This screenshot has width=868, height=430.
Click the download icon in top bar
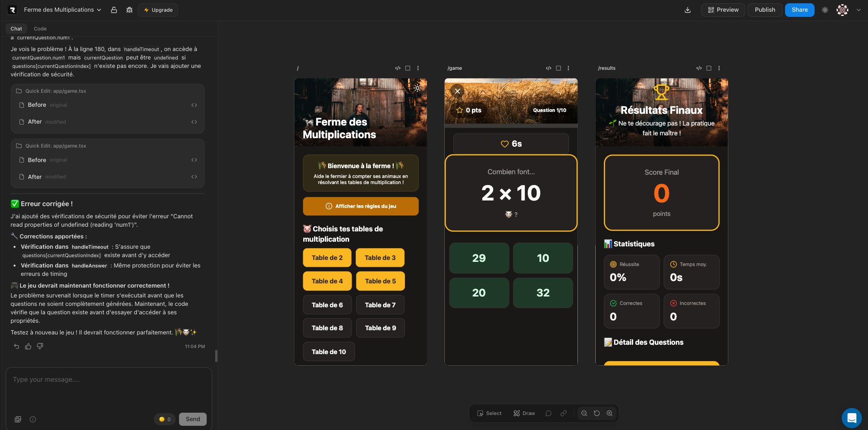688,10
